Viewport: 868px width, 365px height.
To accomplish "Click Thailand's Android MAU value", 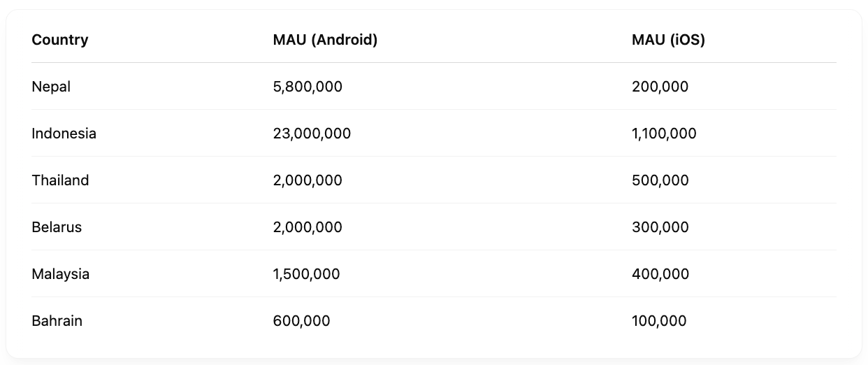I will click(x=308, y=180).
